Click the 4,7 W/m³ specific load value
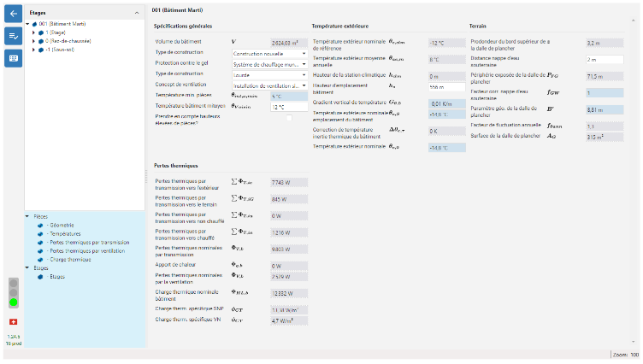The width and height of the screenshot is (643, 364). pos(289,321)
